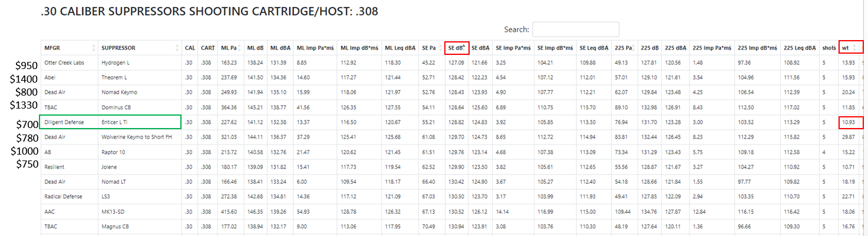Viewport: 868px width, 236px height.
Task: Click TBAC cell in Magnus CB row
Action: (x=68, y=226)
